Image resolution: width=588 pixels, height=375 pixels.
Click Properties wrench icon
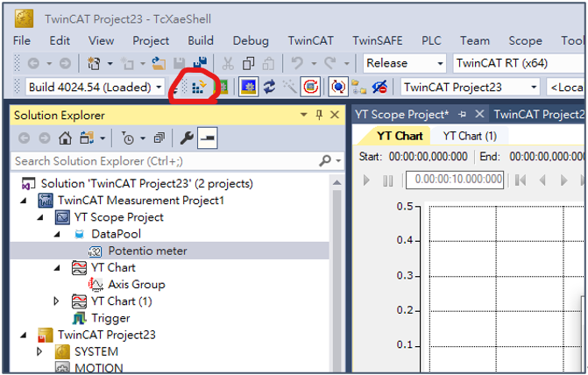pyautogui.click(x=187, y=138)
